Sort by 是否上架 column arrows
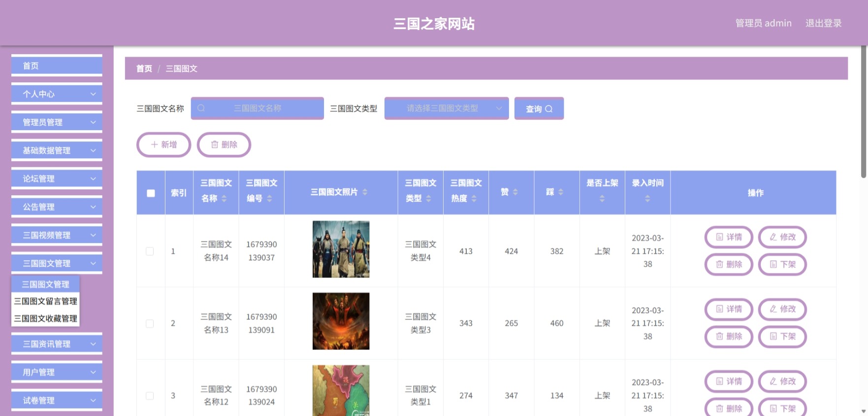 coord(602,199)
